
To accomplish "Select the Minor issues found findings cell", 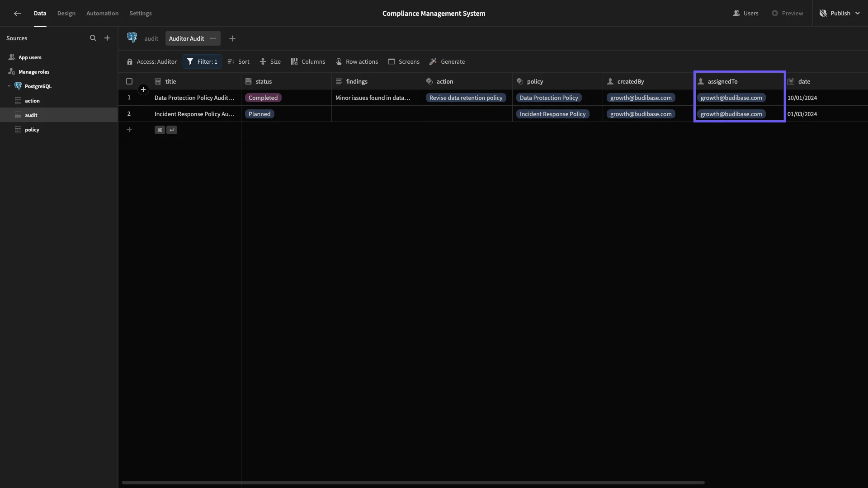I will 377,98.
